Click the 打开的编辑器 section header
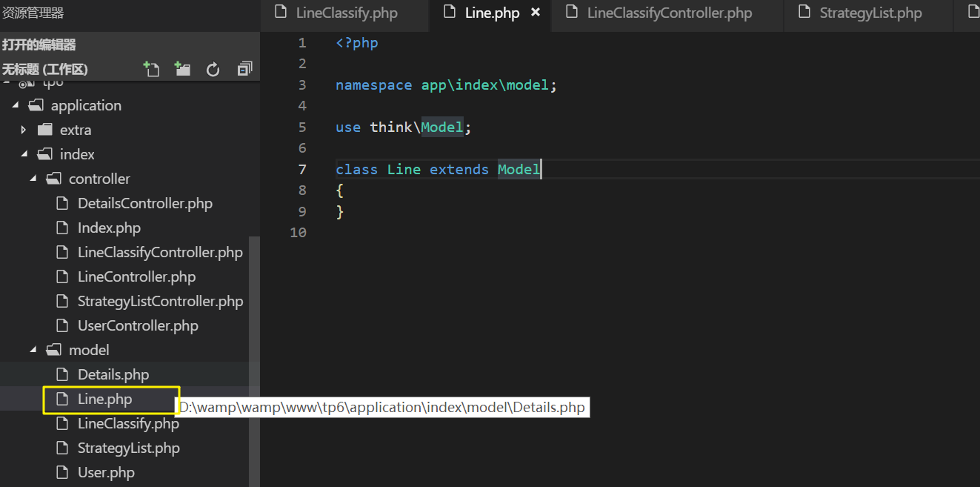This screenshot has height=487, width=980. coord(39,45)
